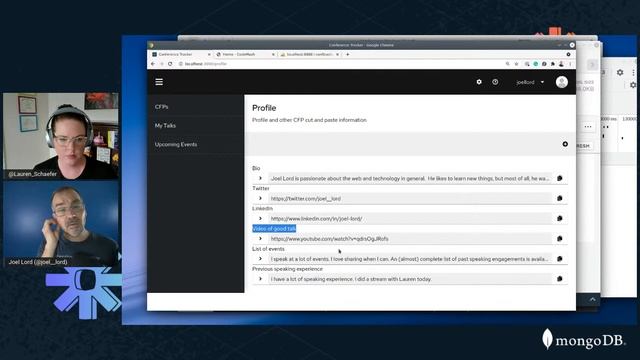
Task: Open the Chrome extensions puzzle icon
Action: click(553, 64)
